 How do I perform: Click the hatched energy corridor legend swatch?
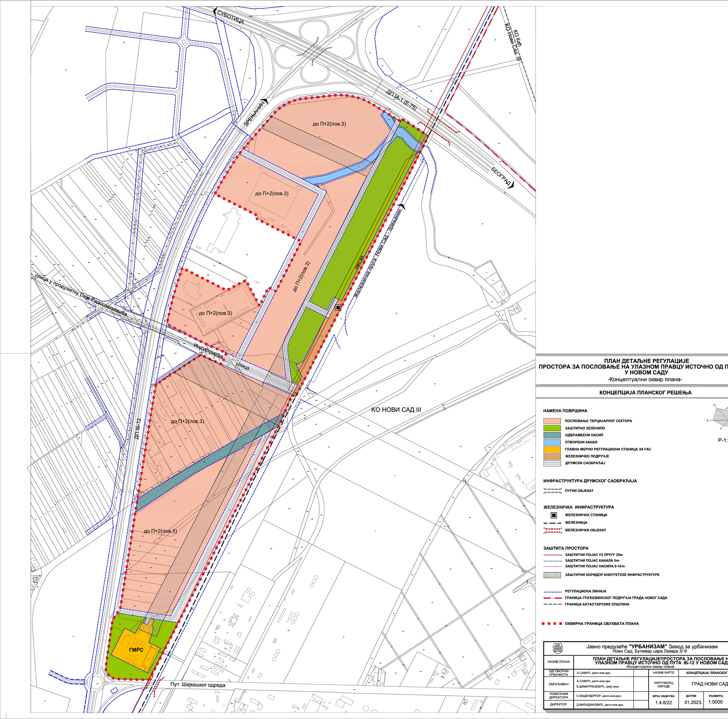click(x=553, y=575)
